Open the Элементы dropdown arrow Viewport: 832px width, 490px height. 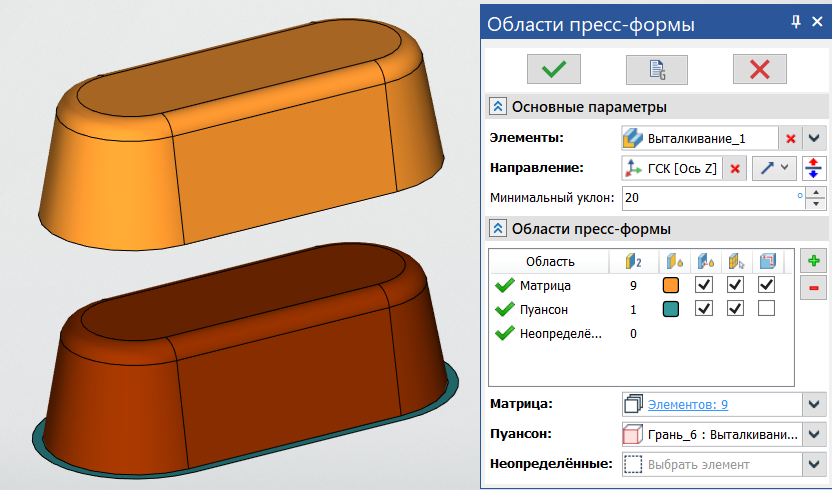tap(815, 138)
